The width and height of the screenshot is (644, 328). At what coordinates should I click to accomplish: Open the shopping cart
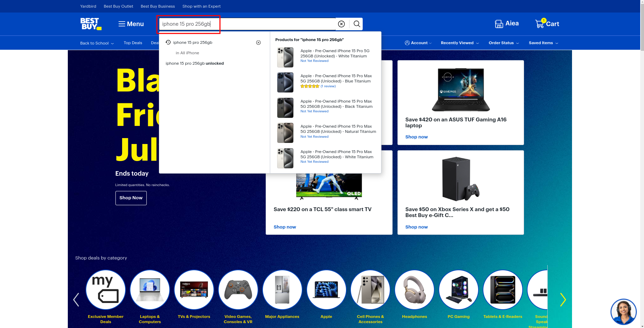[547, 24]
